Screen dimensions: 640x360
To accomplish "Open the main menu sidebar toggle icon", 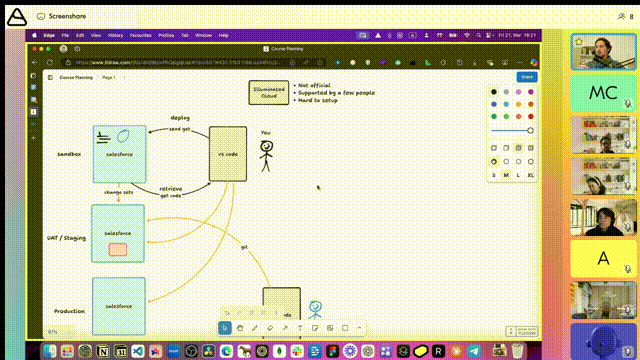I will pyautogui.click(x=50, y=77).
